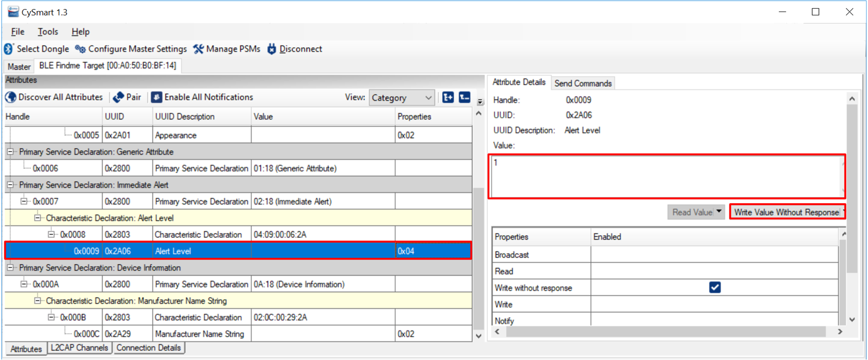Click the Read Value button
Viewport: 868px width, 360px height.
point(691,212)
